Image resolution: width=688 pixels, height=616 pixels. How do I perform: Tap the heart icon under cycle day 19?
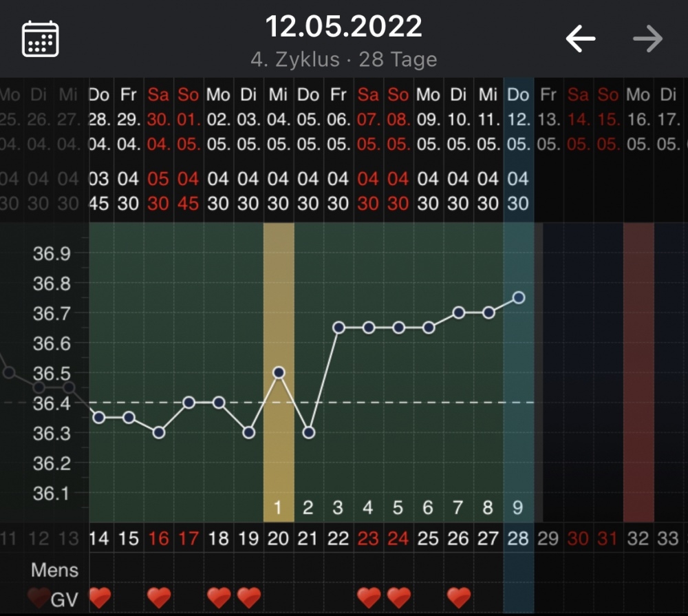tap(249, 597)
